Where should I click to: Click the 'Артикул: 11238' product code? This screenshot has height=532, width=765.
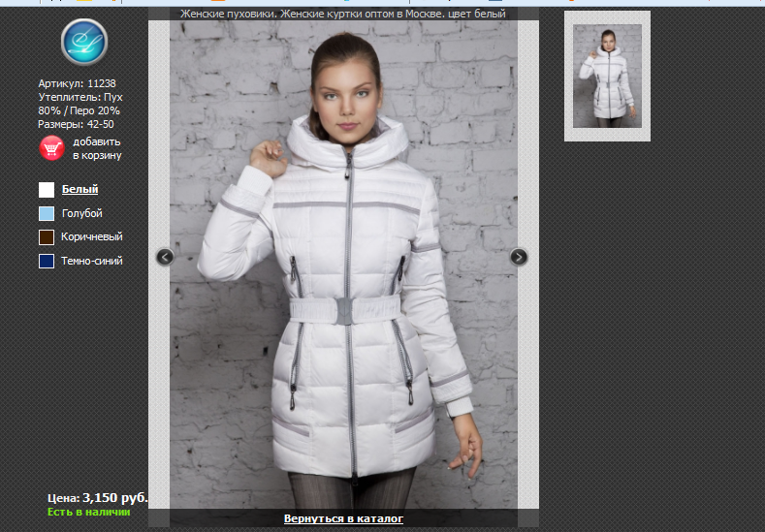click(77, 84)
